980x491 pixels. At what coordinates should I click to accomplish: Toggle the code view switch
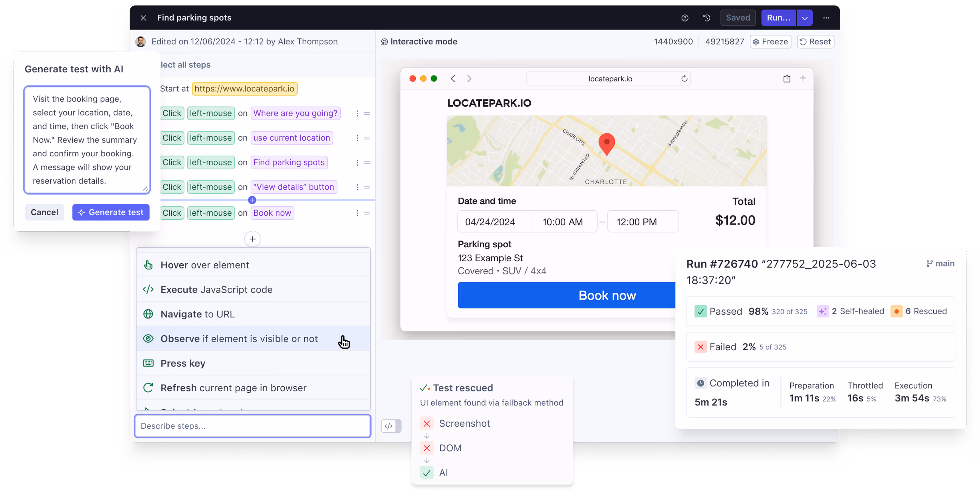(x=392, y=426)
